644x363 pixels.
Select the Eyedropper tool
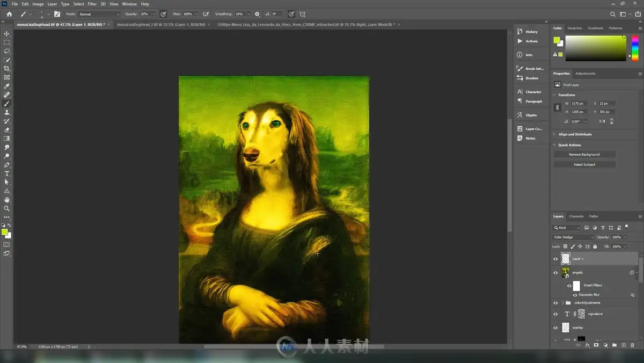tap(7, 86)
